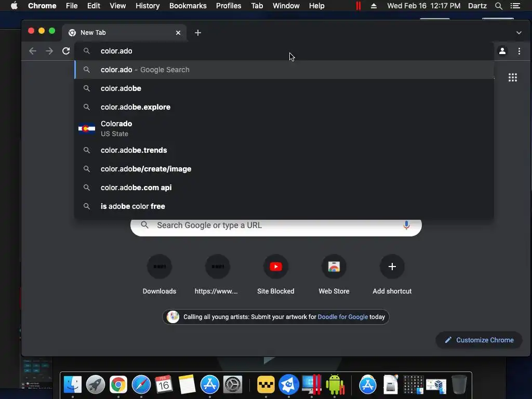Screen dimensions: 532x399
Task: Select the New Tab tab
Action: pyautogui.click(x=124, y=33)
